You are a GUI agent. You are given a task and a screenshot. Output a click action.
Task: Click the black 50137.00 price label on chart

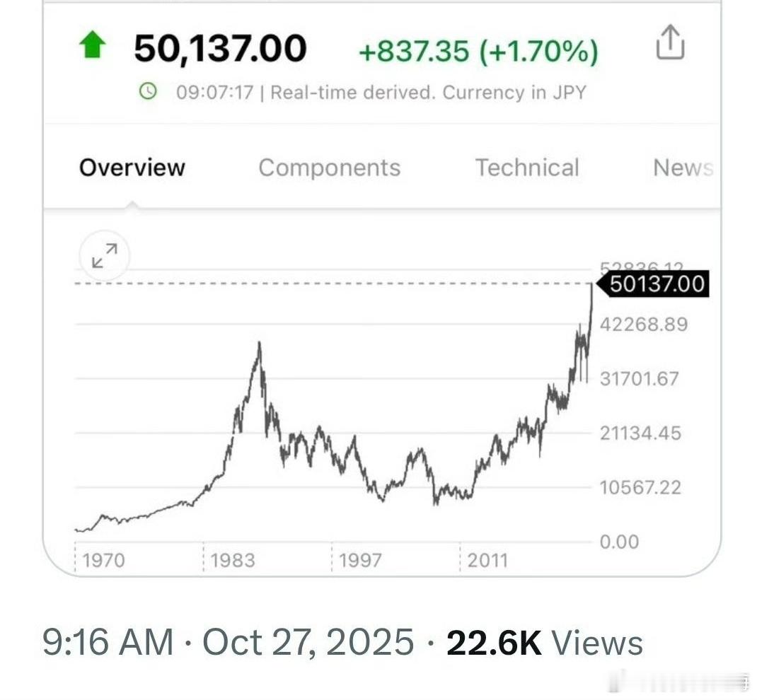pyautogui.click(x=654, y=284)
